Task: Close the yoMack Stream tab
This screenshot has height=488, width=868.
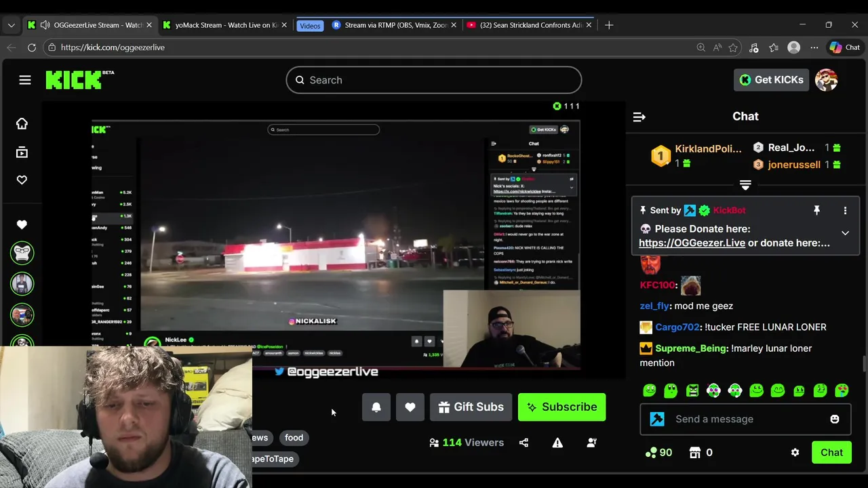Action: [284, 25]
